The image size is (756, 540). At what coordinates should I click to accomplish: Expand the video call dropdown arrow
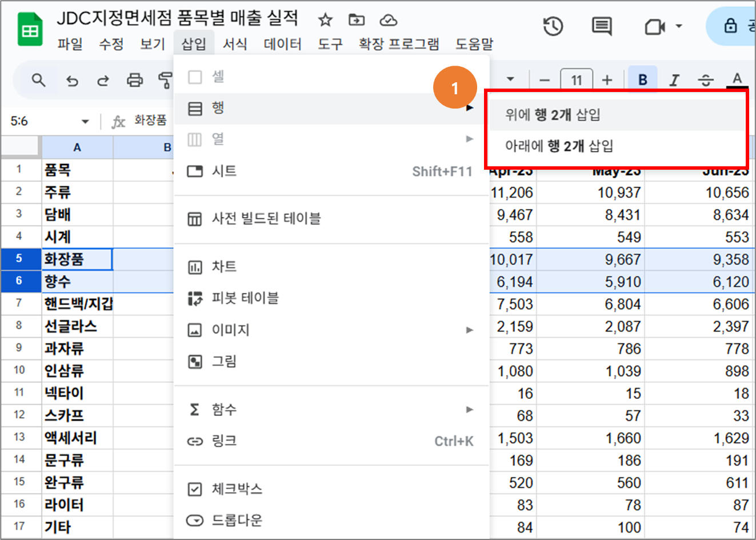[679, 26]
